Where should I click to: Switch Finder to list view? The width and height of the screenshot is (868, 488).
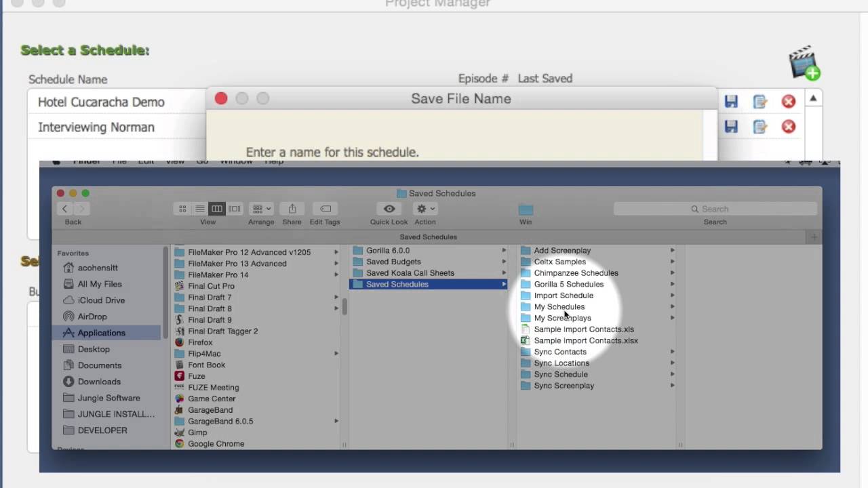coord(200,209)
